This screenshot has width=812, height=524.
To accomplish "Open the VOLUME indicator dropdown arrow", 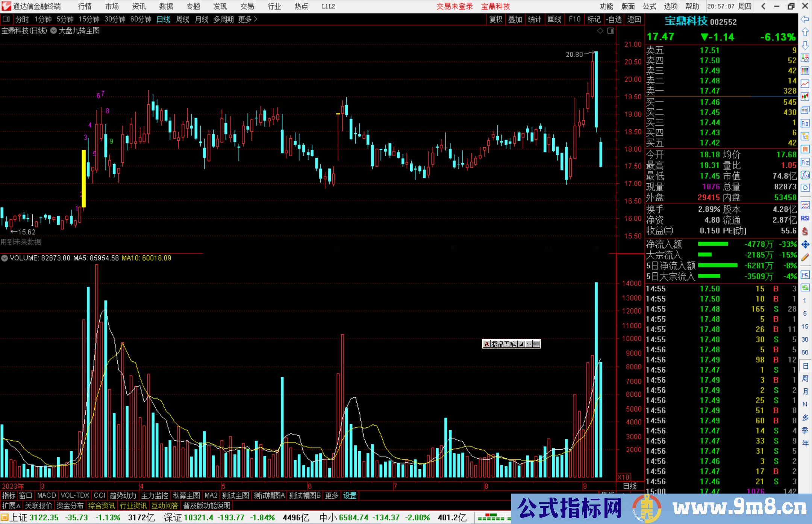I will [5, 258].
